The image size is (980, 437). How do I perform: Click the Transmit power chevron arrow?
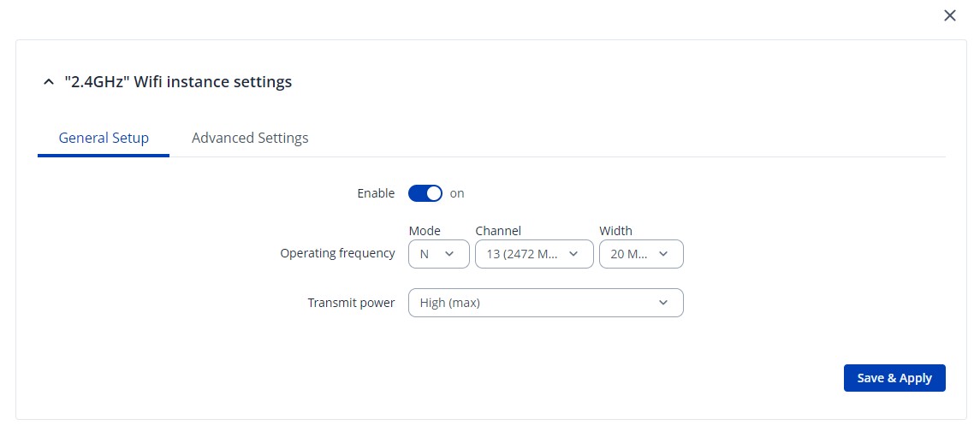coord(663,303)
